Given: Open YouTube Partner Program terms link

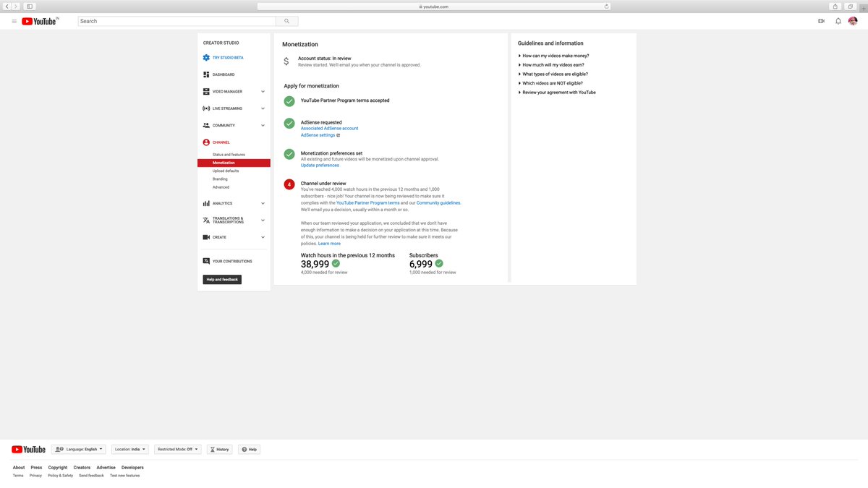Looking at the screenshot, I should click(367, 203).
